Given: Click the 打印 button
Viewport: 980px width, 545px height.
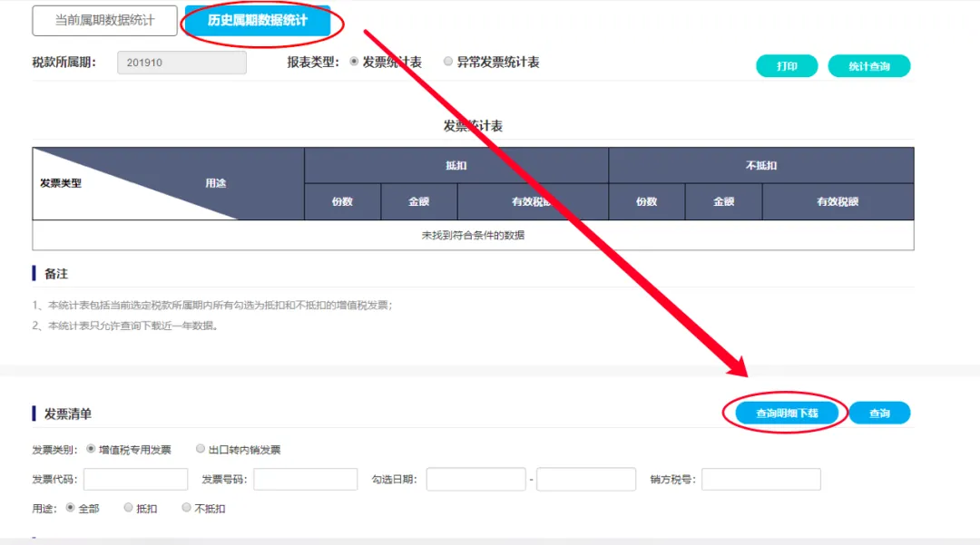Looking at the screenshot, I should pos(787,66).
